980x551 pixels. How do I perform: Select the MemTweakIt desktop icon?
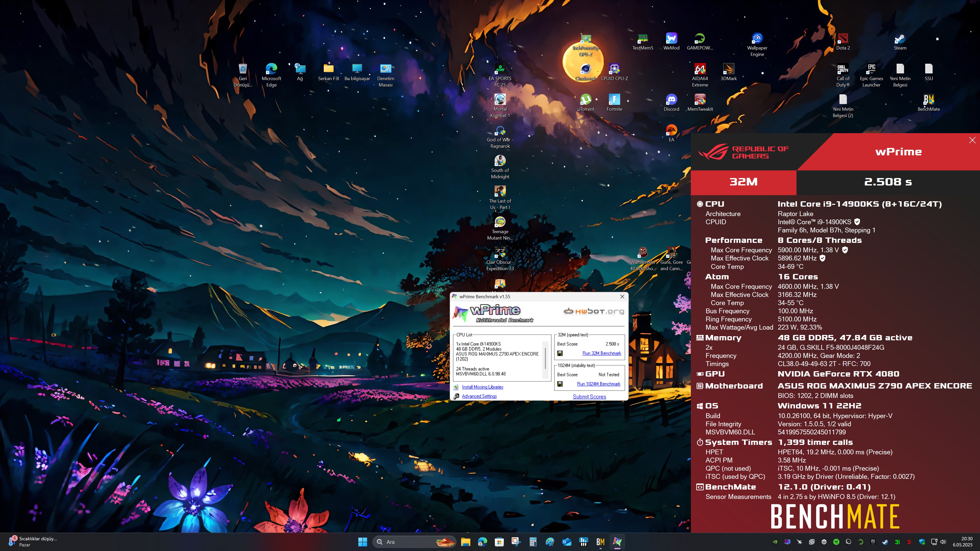[700, 103]
